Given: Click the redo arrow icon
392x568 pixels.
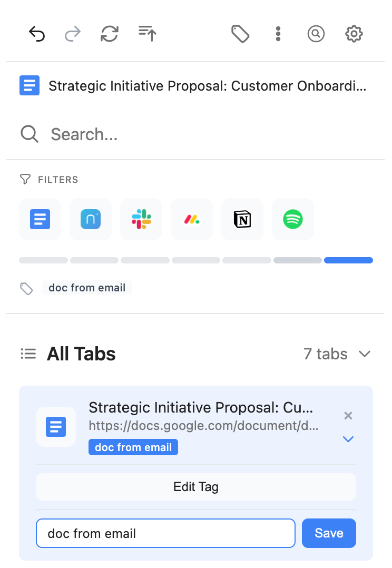Looking at the screenshot, I should tap(72, 34).
